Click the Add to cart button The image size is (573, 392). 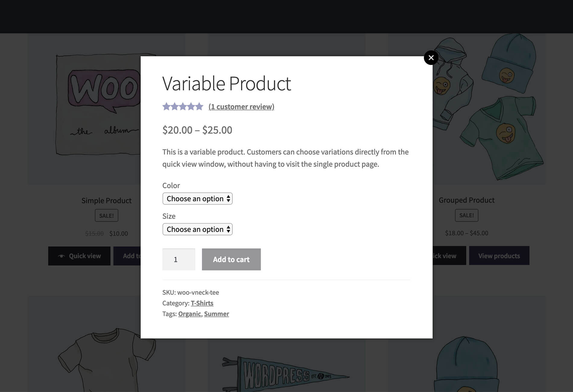pyautogui.click(x=231, y=259)
